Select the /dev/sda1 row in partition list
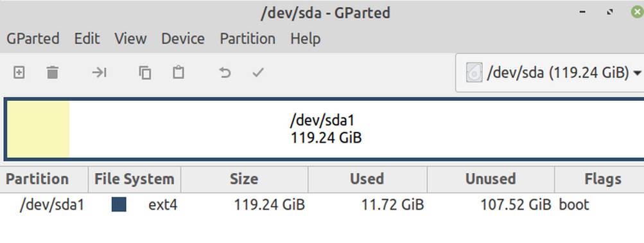Viewport: 644px width, 243px height. [322, 204]
